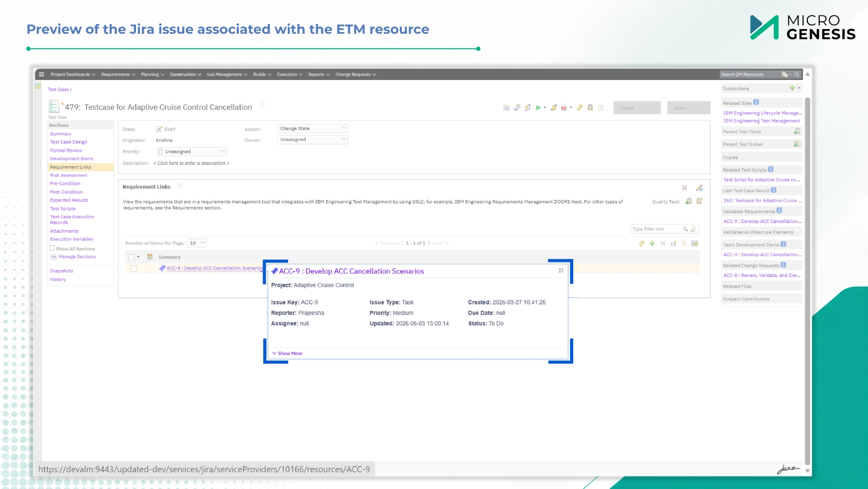Open ACC-9 Develop ACC Cancellation Scenarios link in table

click(214, 268)
